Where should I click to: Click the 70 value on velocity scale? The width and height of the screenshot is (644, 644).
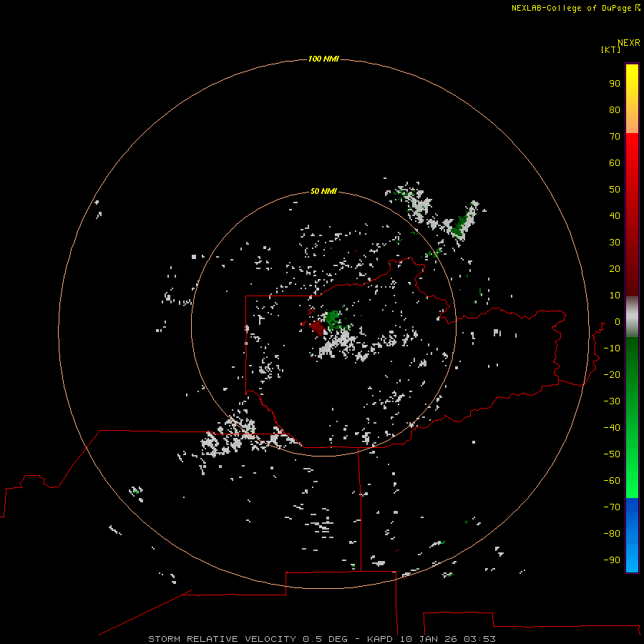(x=615, y=137)
